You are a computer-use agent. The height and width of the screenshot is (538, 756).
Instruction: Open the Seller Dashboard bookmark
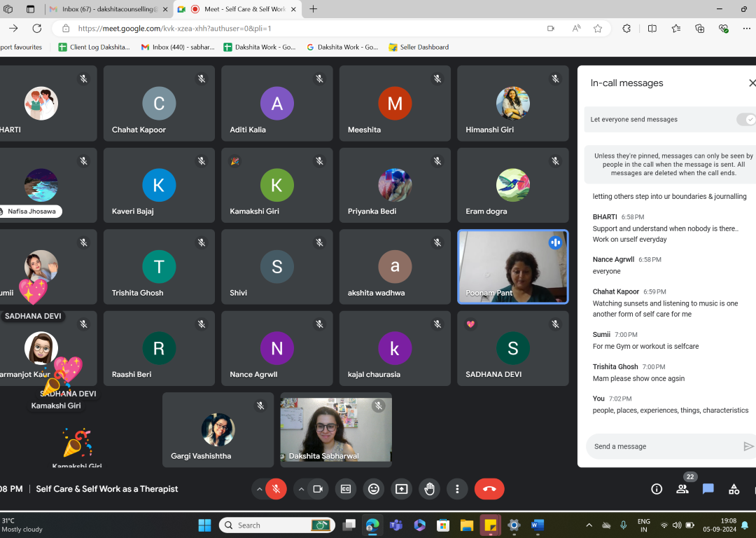pyautogui.click(x=419, y=47)
